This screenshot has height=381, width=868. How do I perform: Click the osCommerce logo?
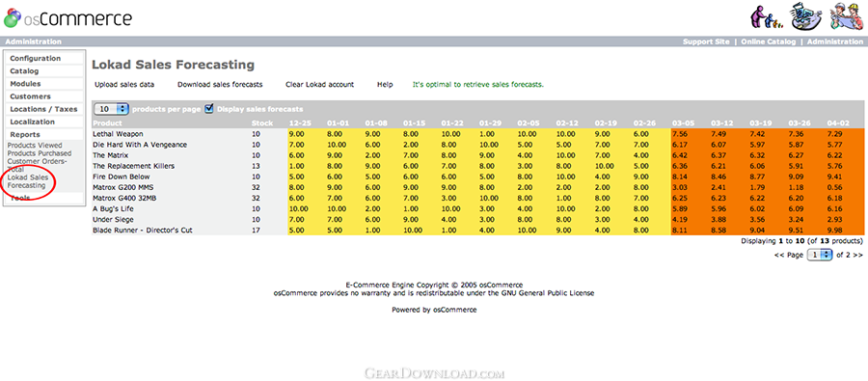67,18
